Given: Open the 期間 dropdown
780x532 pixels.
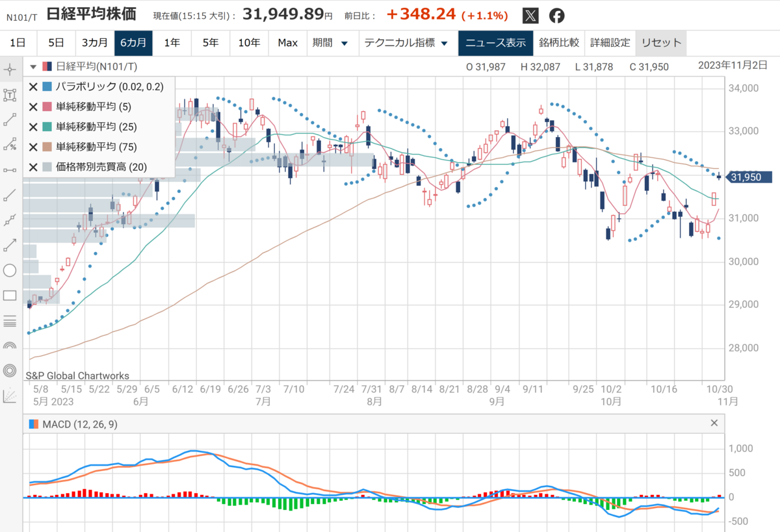Looking at the screenshot, I should (330, 43).
